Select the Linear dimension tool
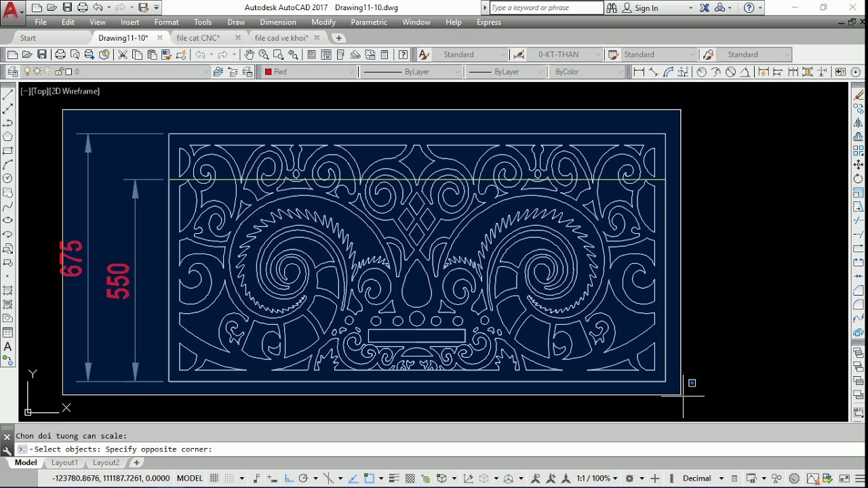868x488 pixels. click(x=639, y=72)
